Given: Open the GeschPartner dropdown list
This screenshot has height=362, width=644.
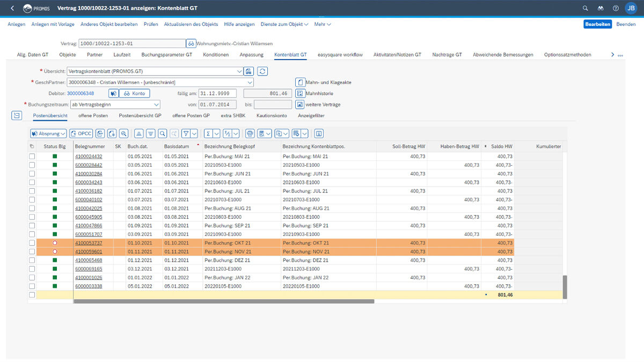Looking at the screenshot, I should [249, 83].
